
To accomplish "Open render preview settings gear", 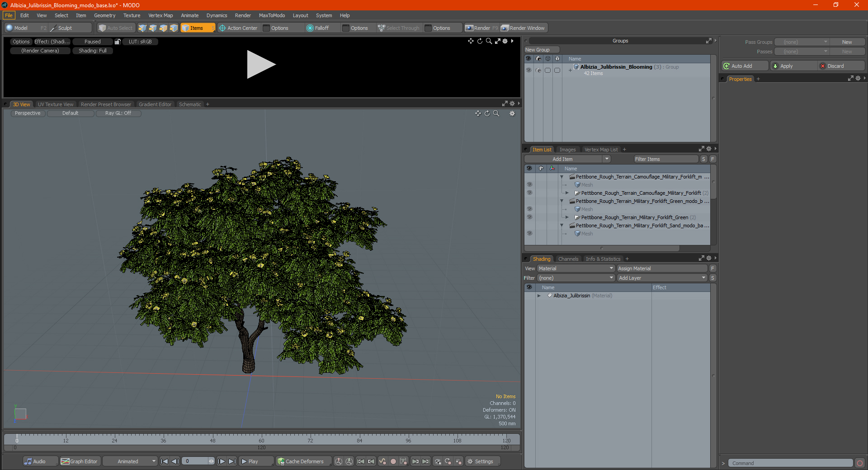I will click(x=505, y=41).
